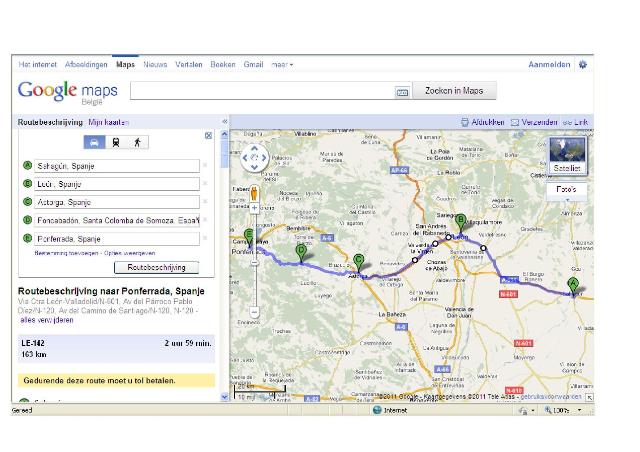Select the public transit mode icon

116,142
